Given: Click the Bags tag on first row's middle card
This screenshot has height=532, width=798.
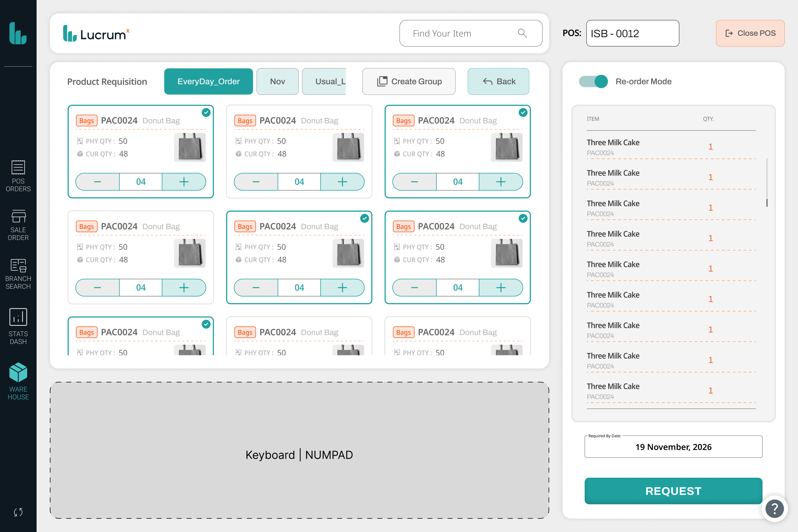Looking at the screenshot, I should coord(245,121).
